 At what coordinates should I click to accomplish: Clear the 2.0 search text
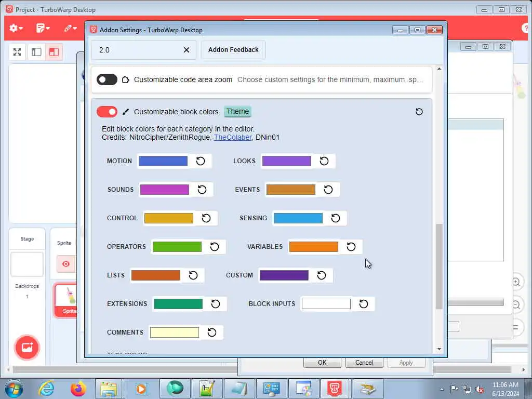(x=187, y=50)
